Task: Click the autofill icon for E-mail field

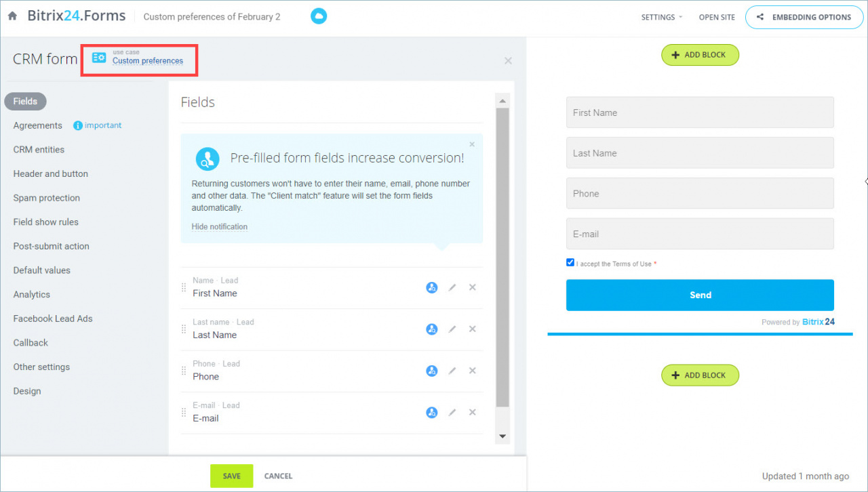Action: pyautogui.click(x=431, y=413)
